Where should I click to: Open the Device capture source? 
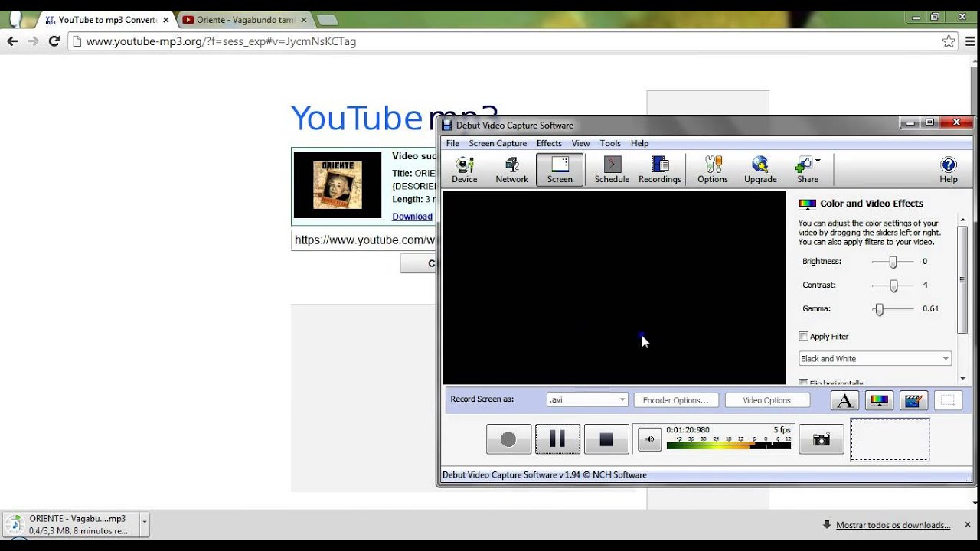(x=464, y=170)
